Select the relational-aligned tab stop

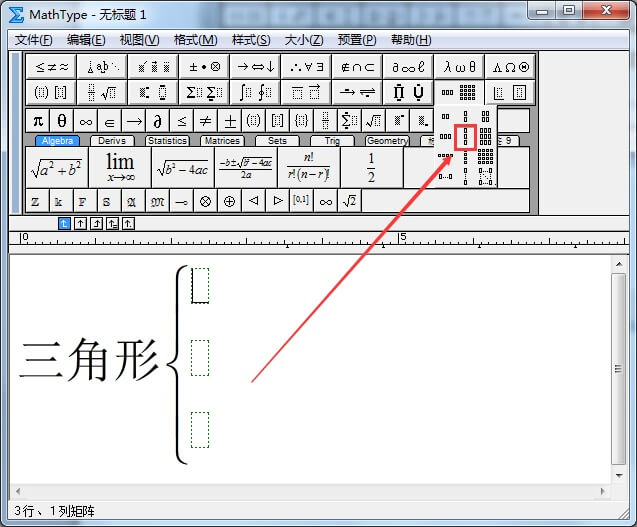point(113,223)
